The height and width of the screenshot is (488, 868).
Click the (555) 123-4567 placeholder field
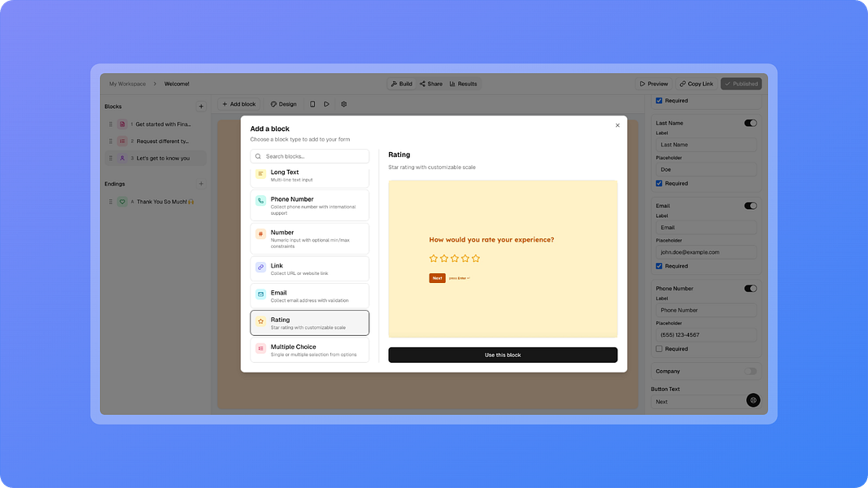706,335
